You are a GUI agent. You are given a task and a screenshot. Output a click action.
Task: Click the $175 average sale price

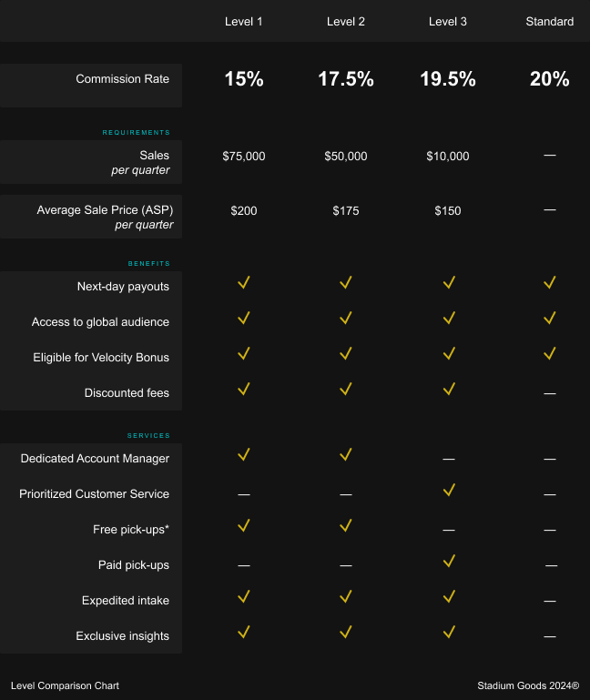pos(346,211)
